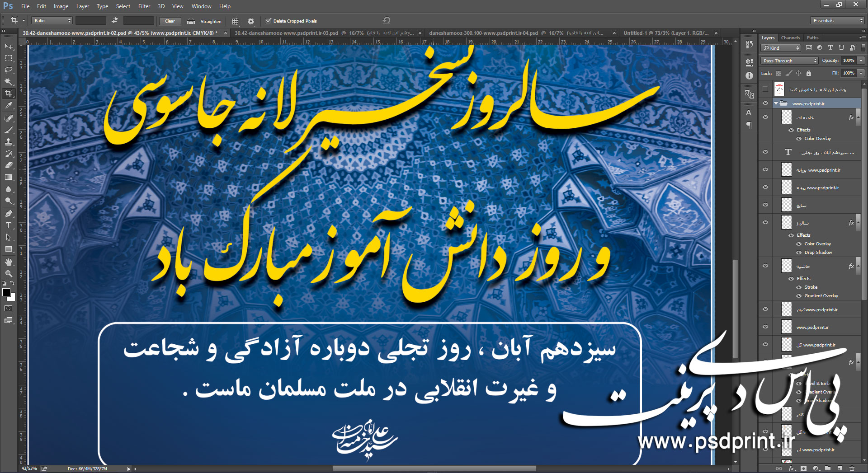Select the Lasso tool
Screen dimensions: 868x473
(x=9, y=70)
